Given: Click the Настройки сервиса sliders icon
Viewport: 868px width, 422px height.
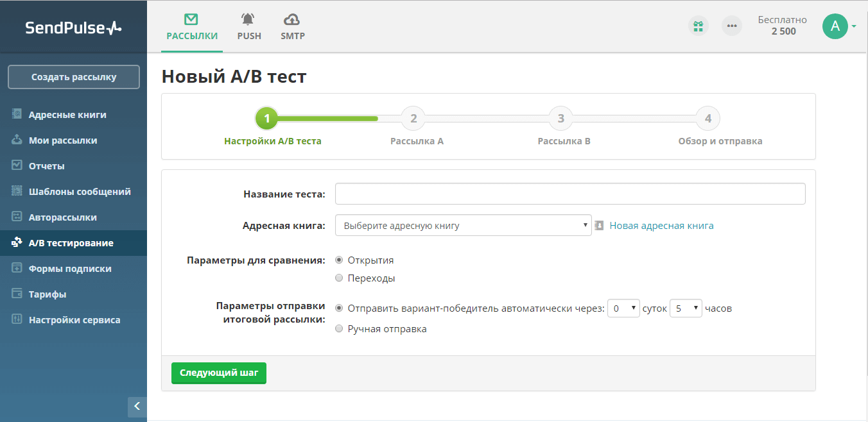Looking at the screenshot, I should [17, 319].
